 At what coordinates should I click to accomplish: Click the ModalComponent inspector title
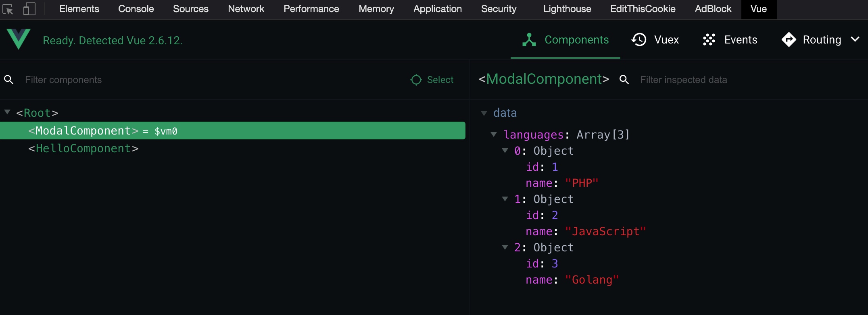[x=544, y=79]
